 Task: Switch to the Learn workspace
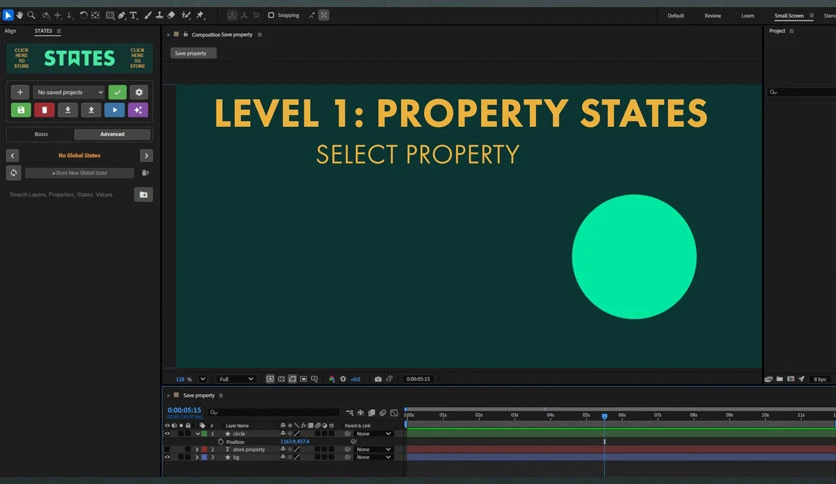(x=747, y=15)
